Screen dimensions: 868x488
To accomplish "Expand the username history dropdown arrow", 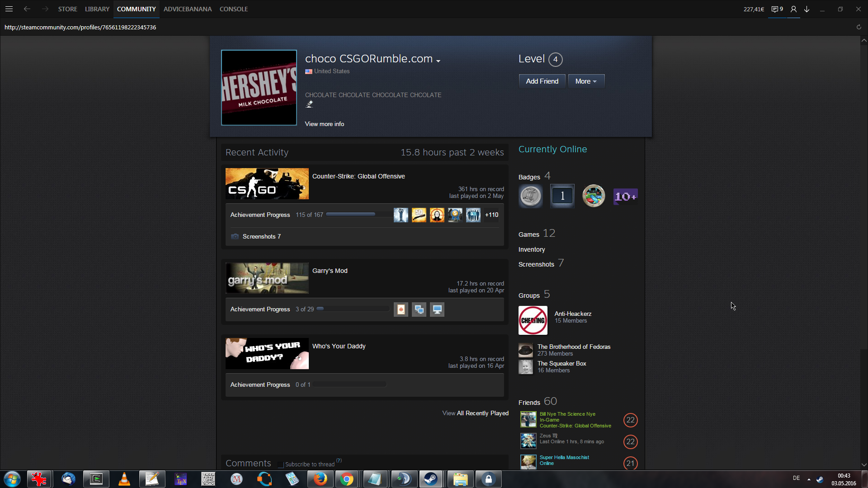I will pyautogui.click(x=438, y=61).
